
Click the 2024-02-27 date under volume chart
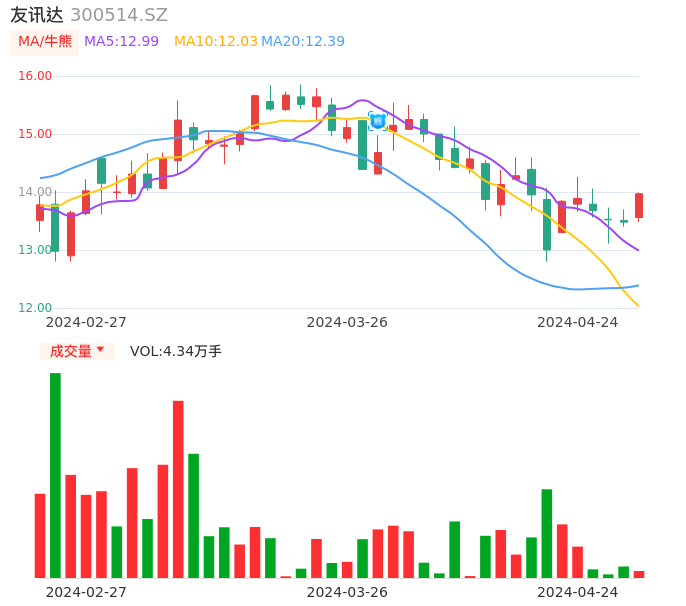pyautogui.click(x=86, y=592)
